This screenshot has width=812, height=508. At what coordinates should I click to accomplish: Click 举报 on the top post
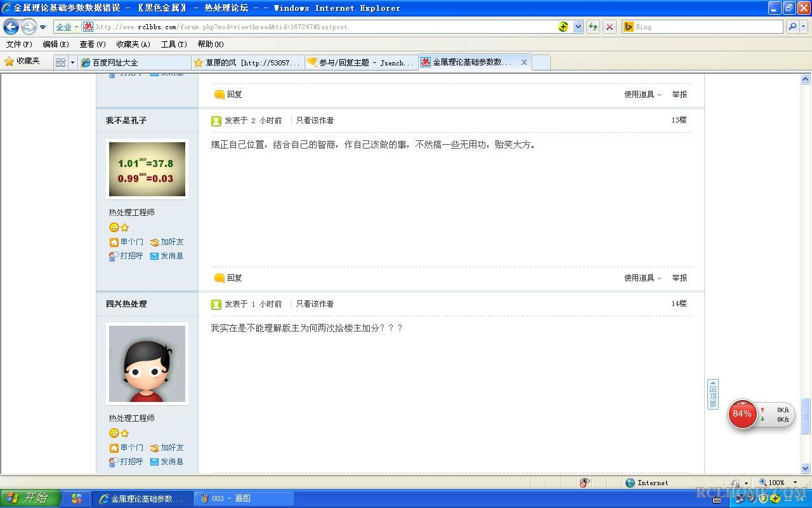click(x=679, y=94)
